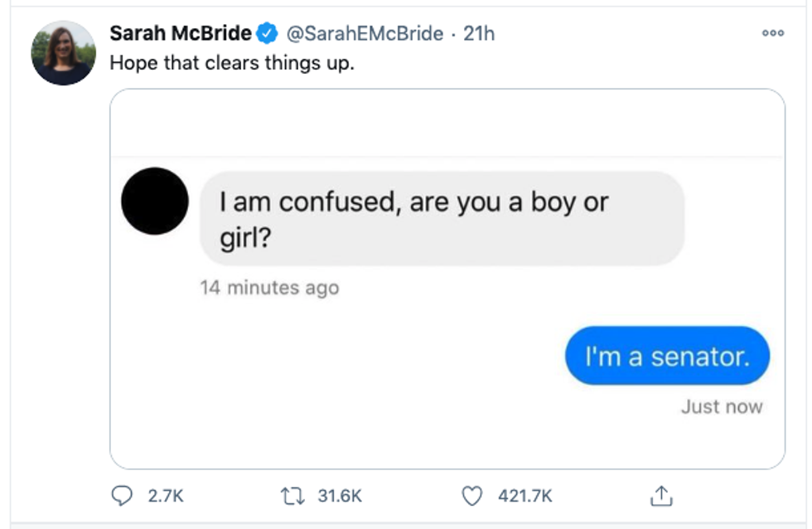Click the 421.7K likes count
The height and width of the screenshot is (529, 812).
tap(524, 496)
